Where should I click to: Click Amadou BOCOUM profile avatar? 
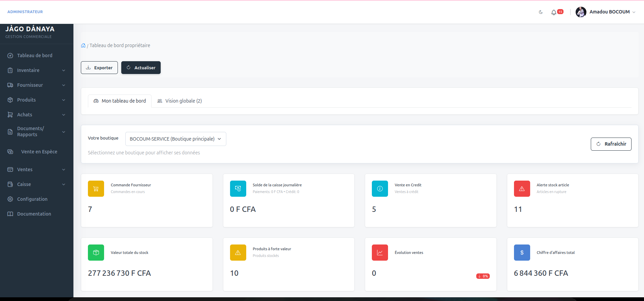point(581,12)
